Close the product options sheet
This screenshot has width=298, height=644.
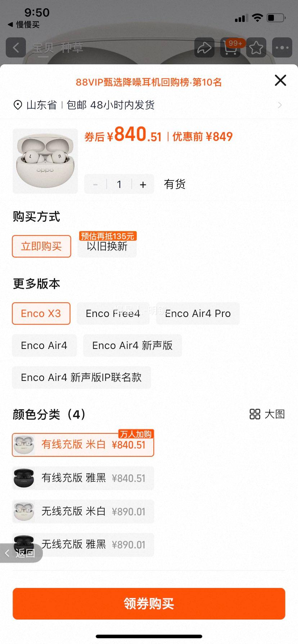[280, 80]
